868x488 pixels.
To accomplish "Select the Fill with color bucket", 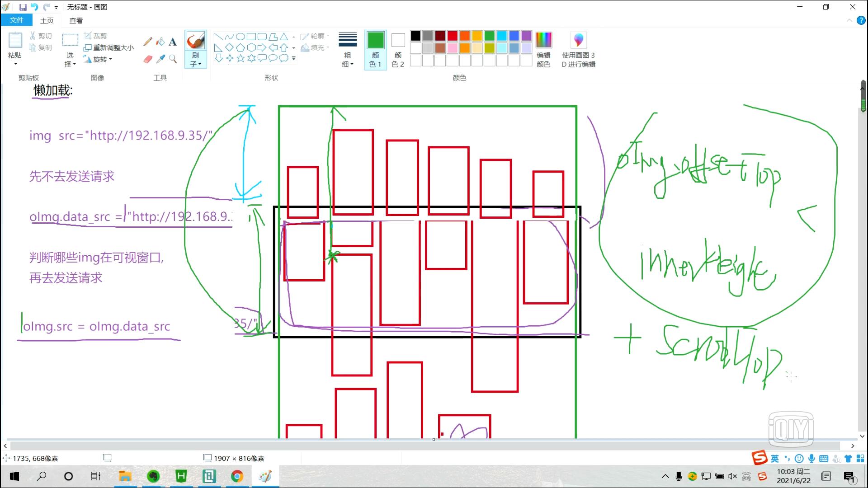I will coord(160,42).
